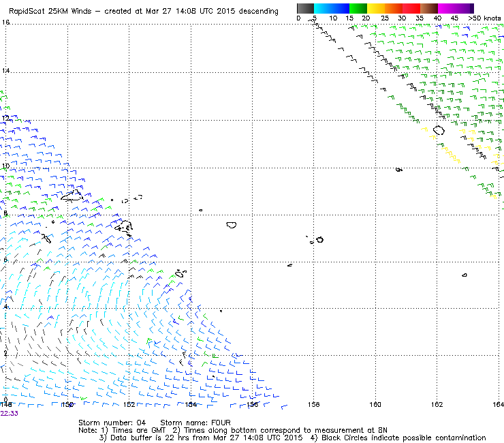The width and height of the screenshot is (504, 443).
Task: Click the island outline near 150.2E 8.8N
Action: (72, 196)
